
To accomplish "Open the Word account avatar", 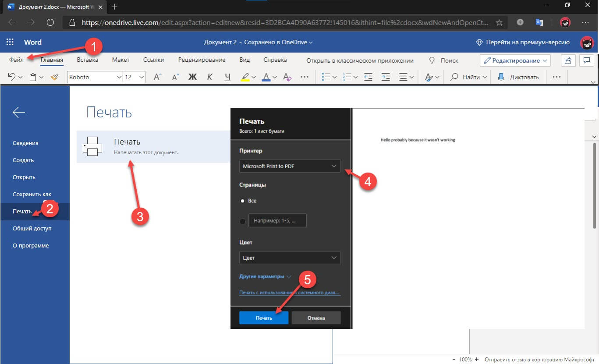I will 587,42.
